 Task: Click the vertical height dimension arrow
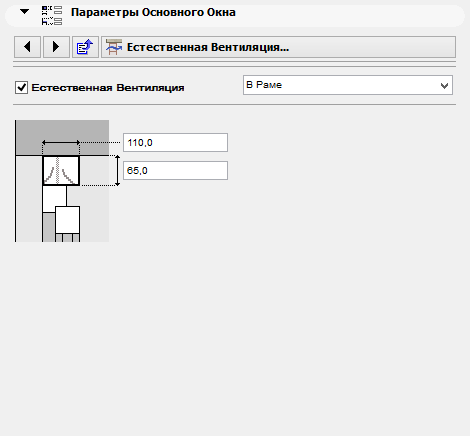click(117, 170)
